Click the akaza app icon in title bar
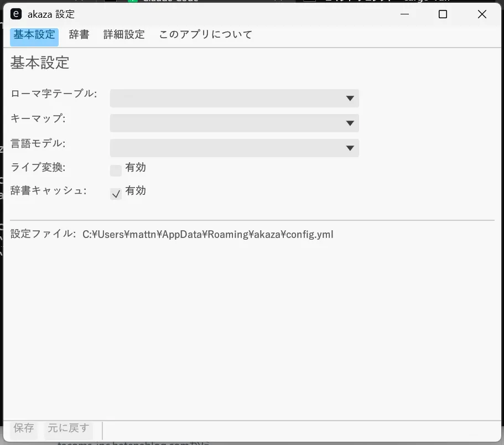This screenshot has height=445, width=504. 16,14
